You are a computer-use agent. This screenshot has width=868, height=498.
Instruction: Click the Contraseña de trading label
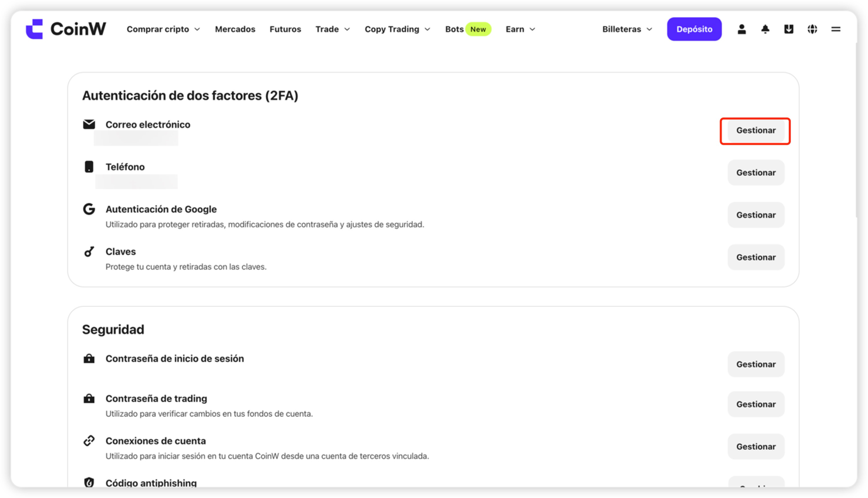pyautogui.click(x=156, y=398)
